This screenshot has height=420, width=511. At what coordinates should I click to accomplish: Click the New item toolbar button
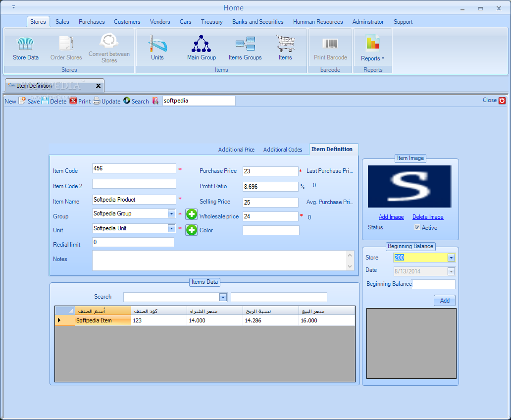(x=15, y=101)
